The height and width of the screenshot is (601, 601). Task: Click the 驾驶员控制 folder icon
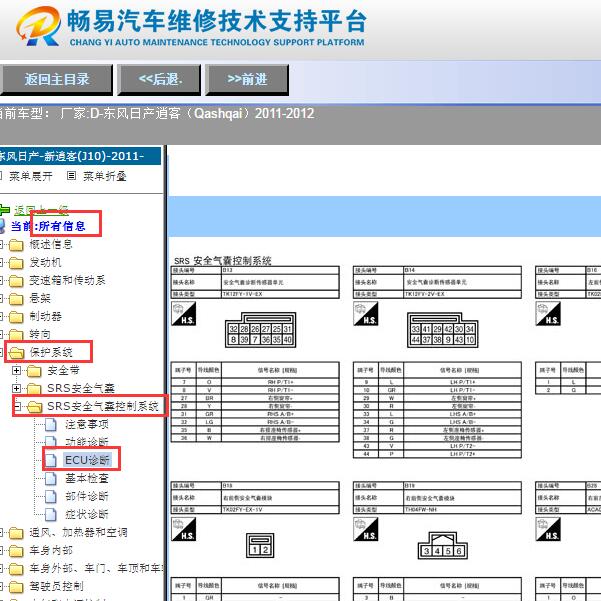[x=16, y=587]
